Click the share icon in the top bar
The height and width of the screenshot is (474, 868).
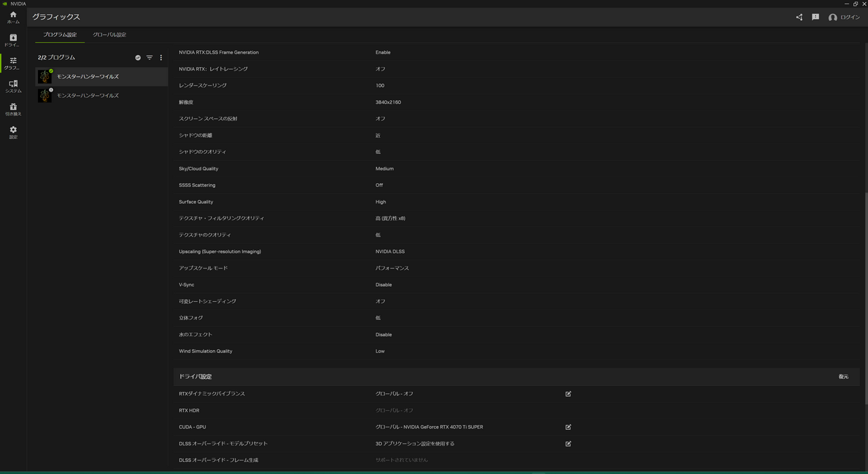tap(798, 17)
